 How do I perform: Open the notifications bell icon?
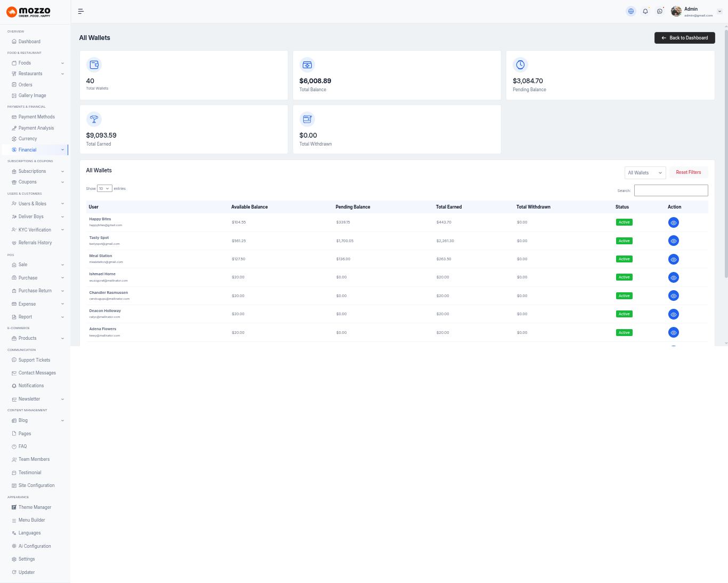(645, 11)
